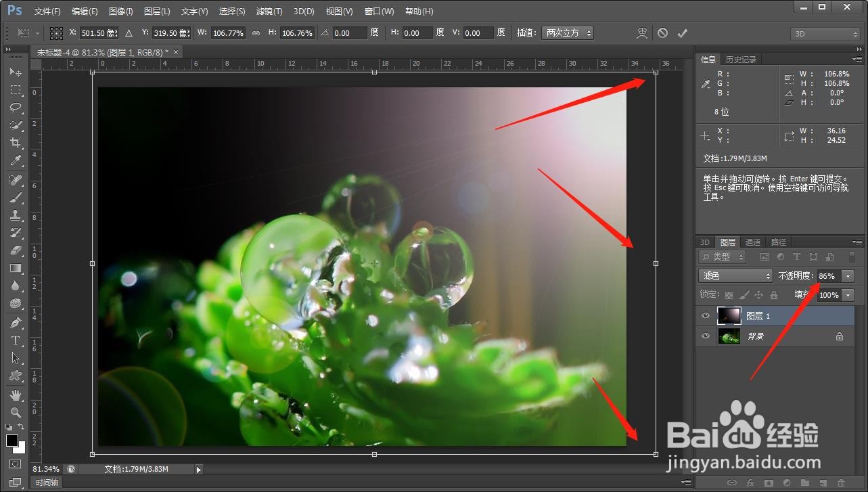Open the 图层(L) menu
868x492 pixels.
point(158,12)
